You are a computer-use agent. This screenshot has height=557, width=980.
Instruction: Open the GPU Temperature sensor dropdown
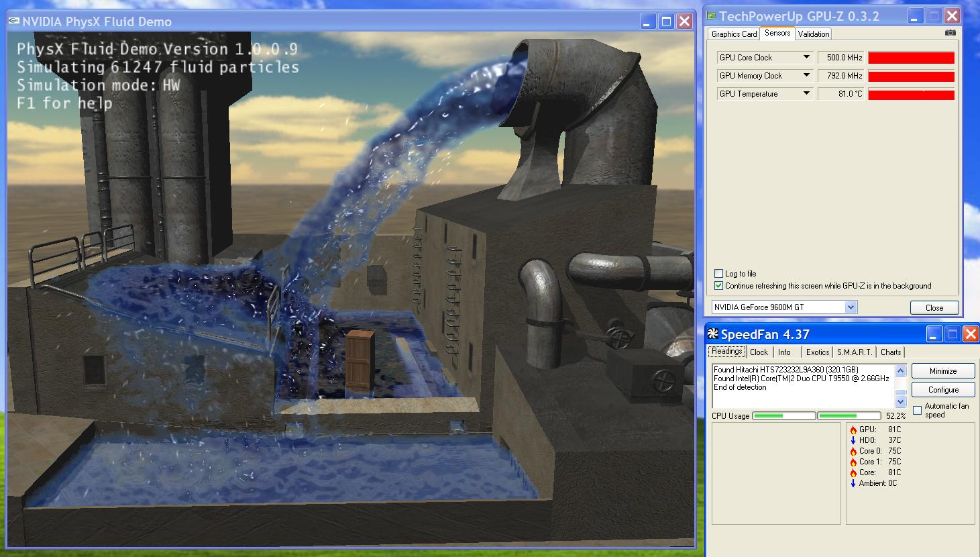[x=807, y=94]
